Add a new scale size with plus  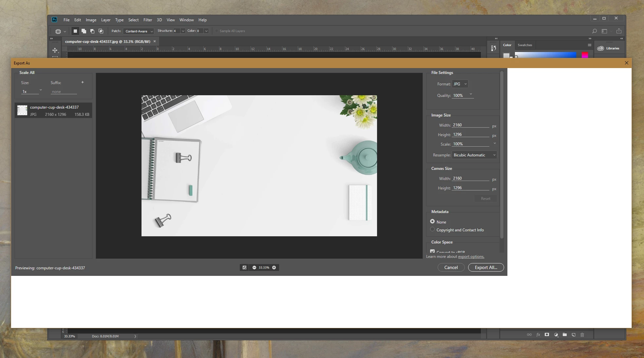click(83, 82)
